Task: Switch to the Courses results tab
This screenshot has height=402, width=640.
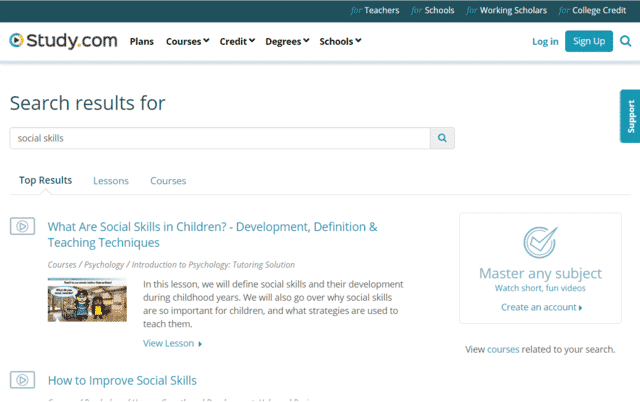Action: coord(168,181)
